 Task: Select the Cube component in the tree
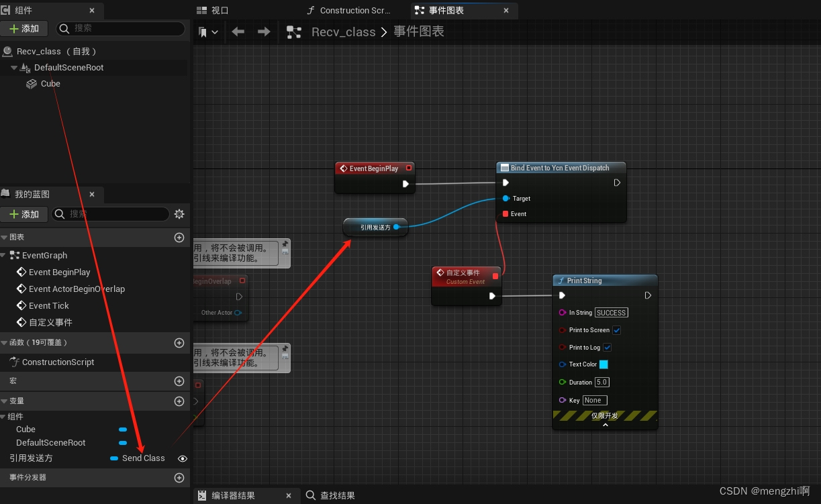50,84
